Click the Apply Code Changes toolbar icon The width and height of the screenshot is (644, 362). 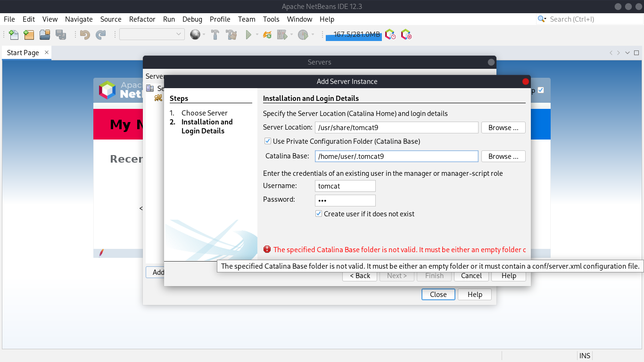[267, 34]
